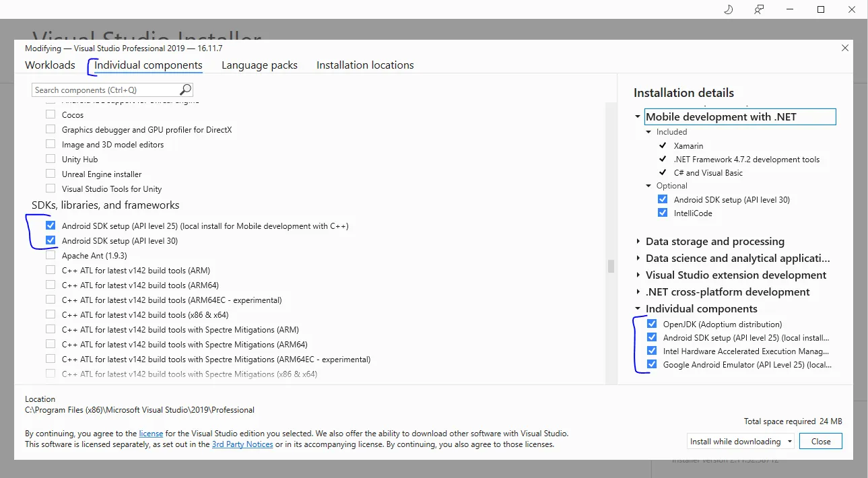Screen dimensions: 868x478
Task: Expand Visual Studio extension development
Action: [x=638, y=275]
